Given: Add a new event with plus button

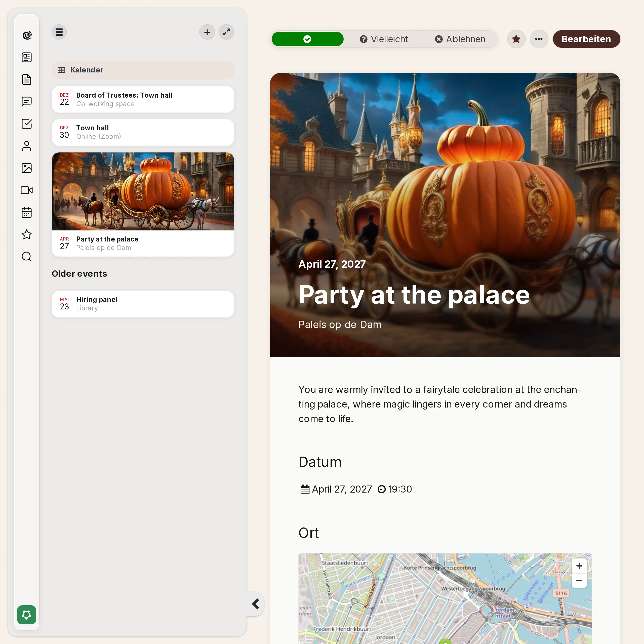Looking at the screenshot, I should point(207,32).
